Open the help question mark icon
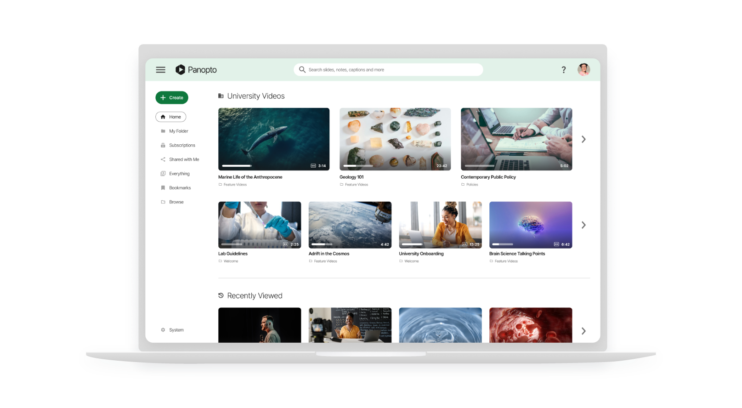The width and height of the screenshot is (742, 408). click(x=563, y=70)
